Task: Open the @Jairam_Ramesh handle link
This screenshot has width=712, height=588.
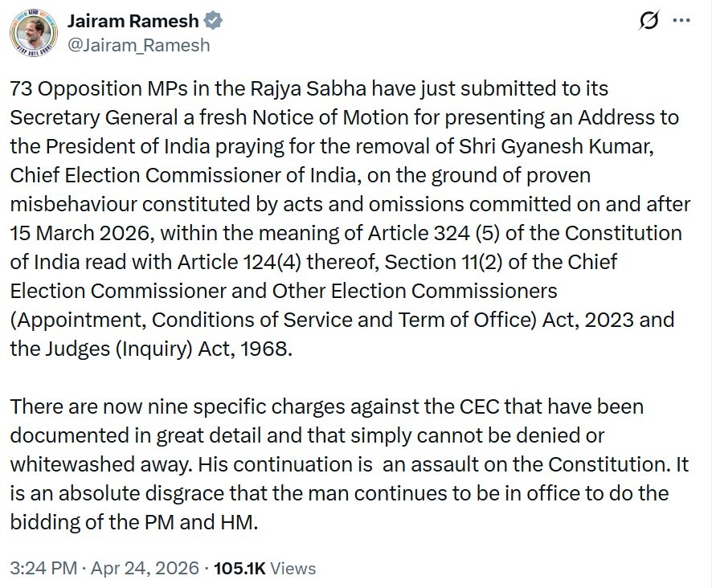Action: [x=137, y=45]
